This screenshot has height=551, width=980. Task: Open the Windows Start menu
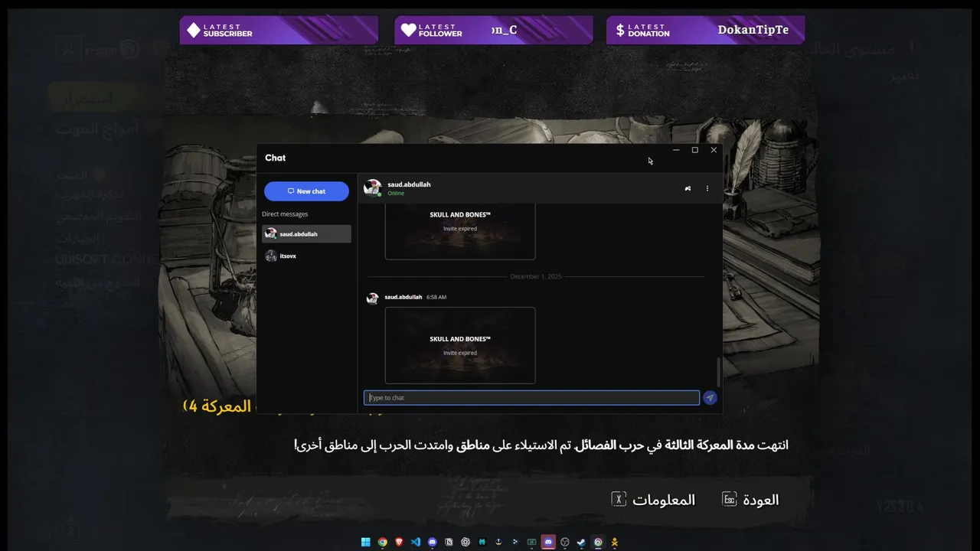pyautogui.click(x=366, y=542)
